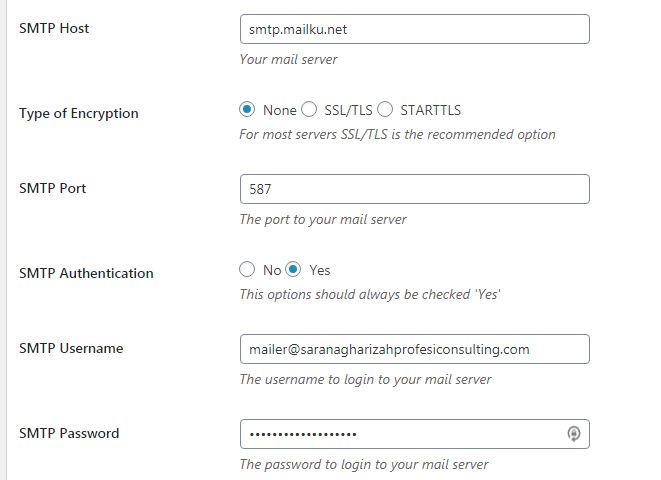Click the 'SMTP Host' row label
This screenshot has height=480, width=661.
pos(54,28)
